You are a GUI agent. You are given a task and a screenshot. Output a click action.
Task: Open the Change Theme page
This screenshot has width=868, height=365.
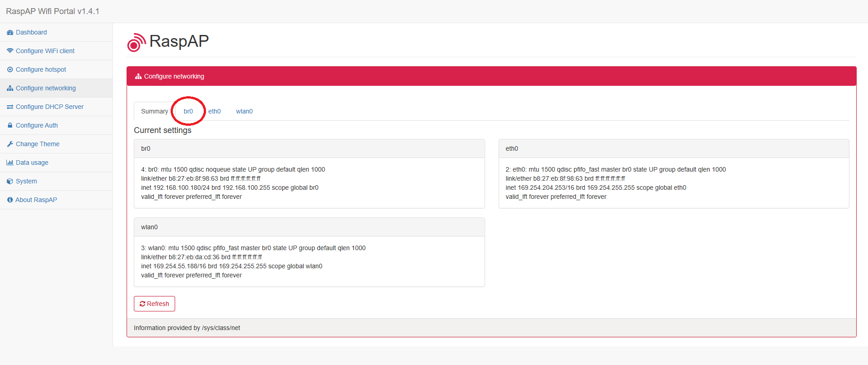pos(38,144)
